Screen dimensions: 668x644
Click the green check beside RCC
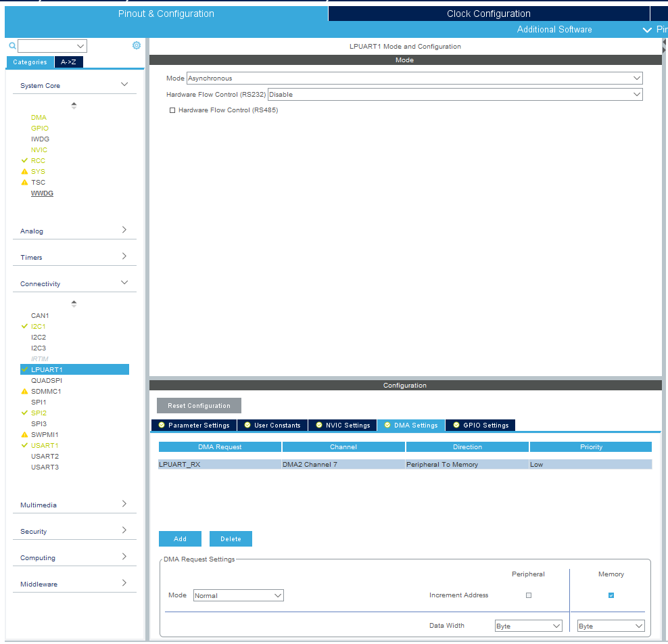click(x=24, y=160)
